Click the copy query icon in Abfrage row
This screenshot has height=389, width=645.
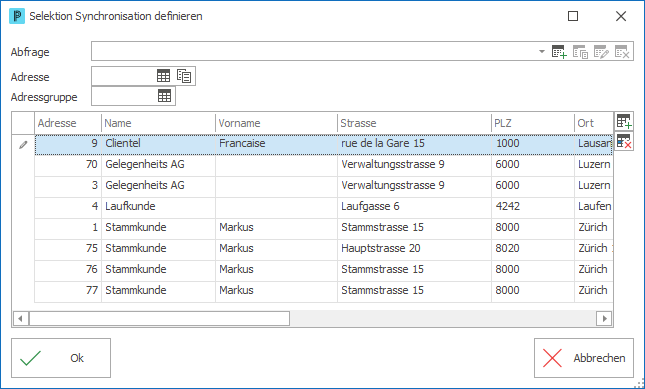click(580, 52)
